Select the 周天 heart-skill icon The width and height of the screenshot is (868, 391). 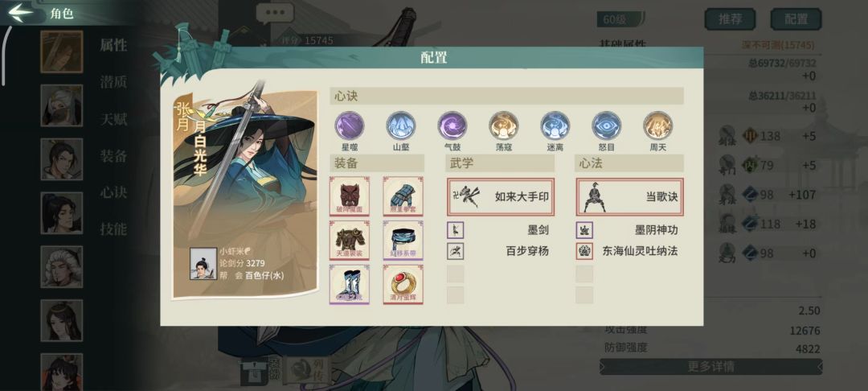[x=658, y=126]
